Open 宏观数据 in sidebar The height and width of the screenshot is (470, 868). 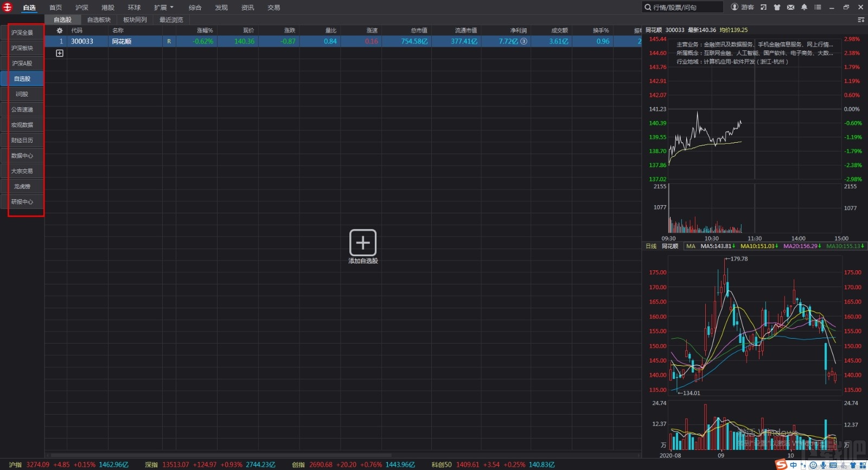click(x=22, y=125)
